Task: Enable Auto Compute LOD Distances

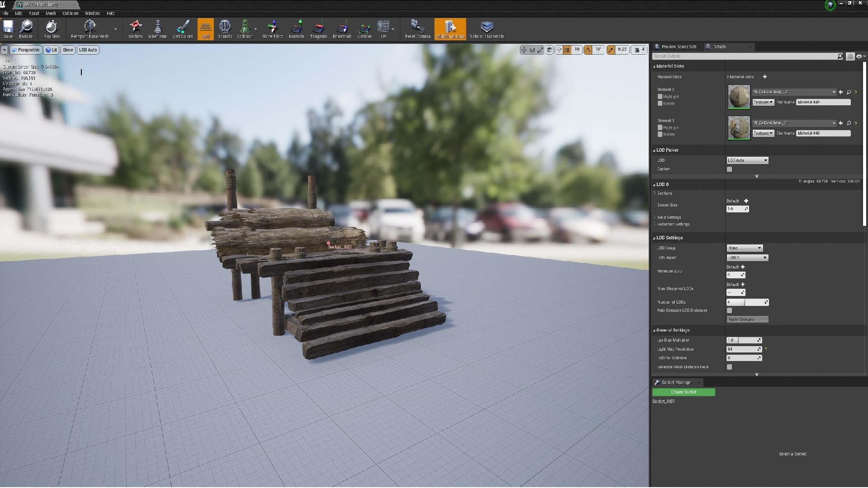Action: [729, 310]
